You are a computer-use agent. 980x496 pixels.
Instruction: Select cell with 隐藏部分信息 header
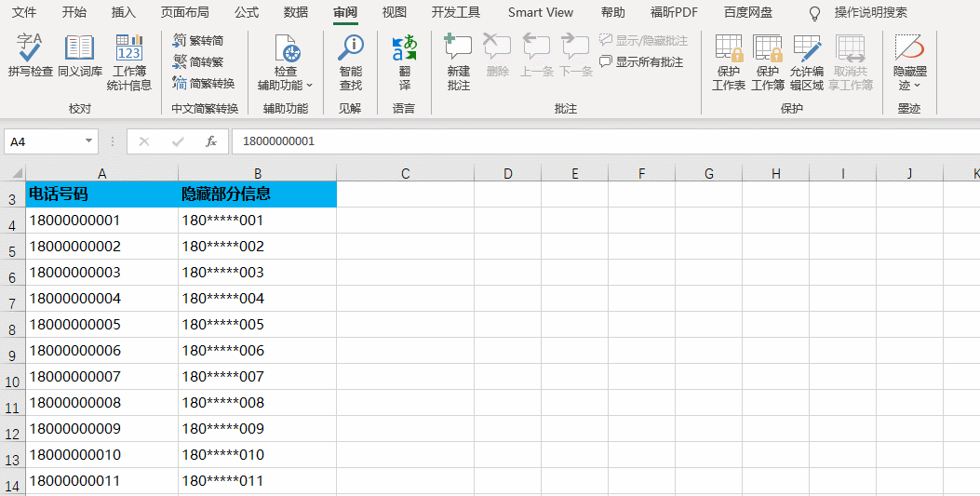tap(258, 194)
